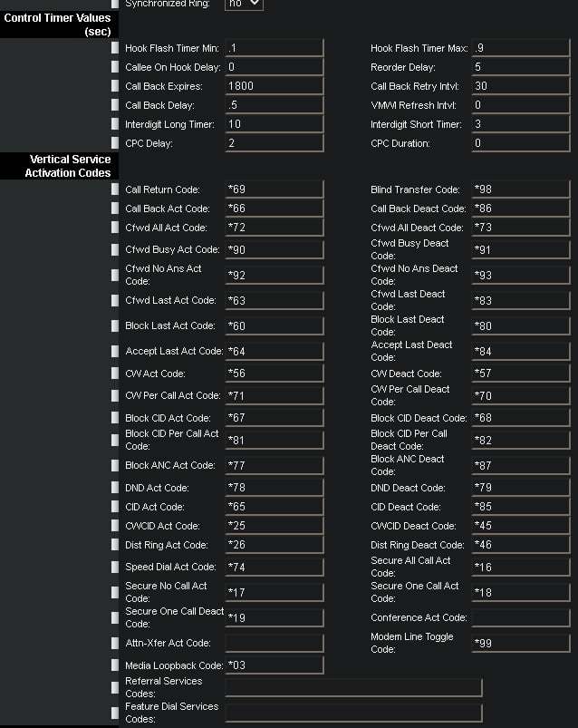Click the Attn-Xfer Act Code field
Screen dimensions: 578x728
[274, 643]
